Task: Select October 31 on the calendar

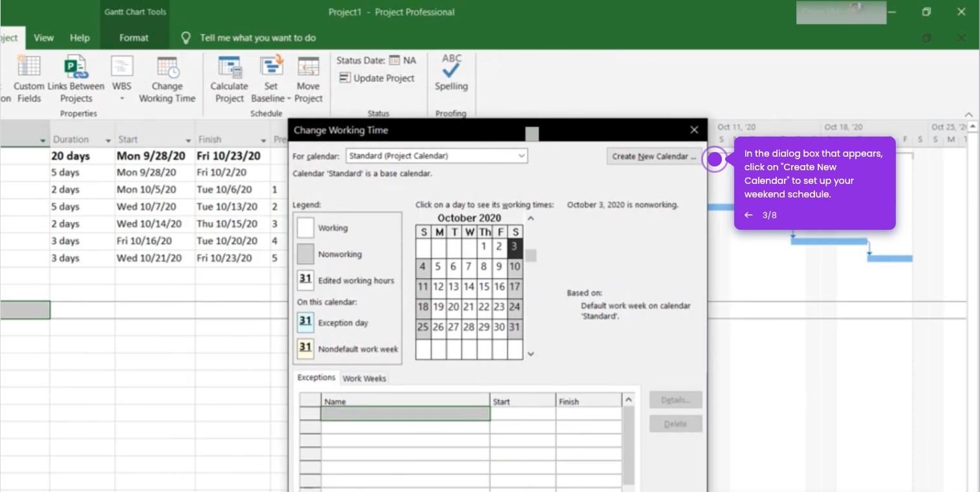Action: 515,327
